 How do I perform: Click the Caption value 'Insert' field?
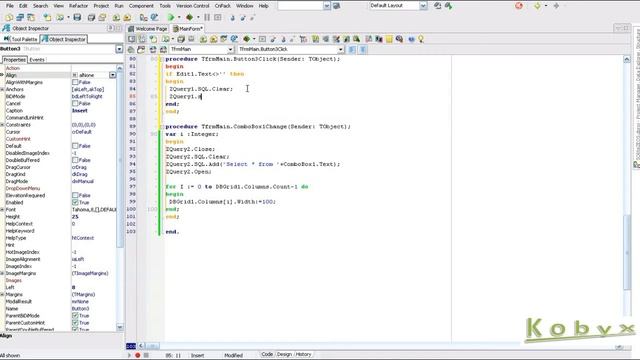[93, 111]
